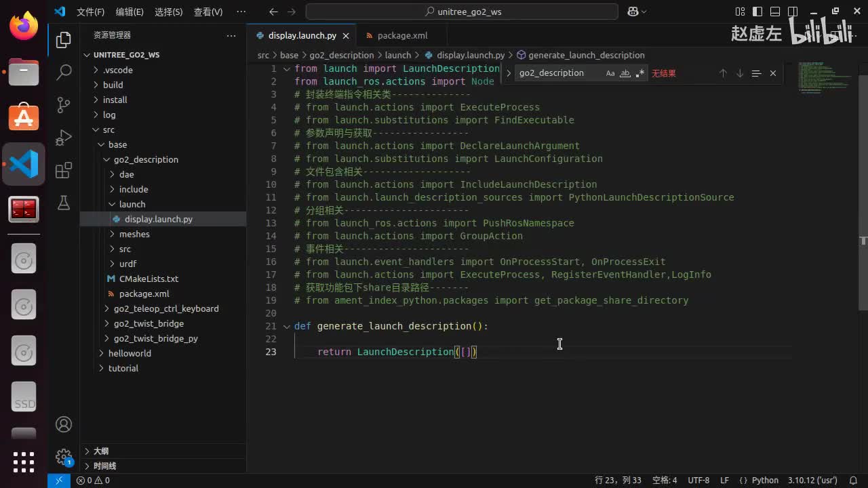Open the Search view in activity bar
Image resolution: width=868 pixels, height=488 pixels.
[x=64, y=72]
